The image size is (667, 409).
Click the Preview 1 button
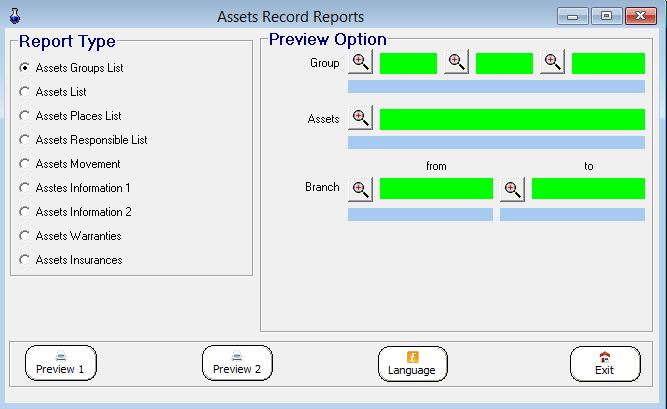tap(60, 363)
